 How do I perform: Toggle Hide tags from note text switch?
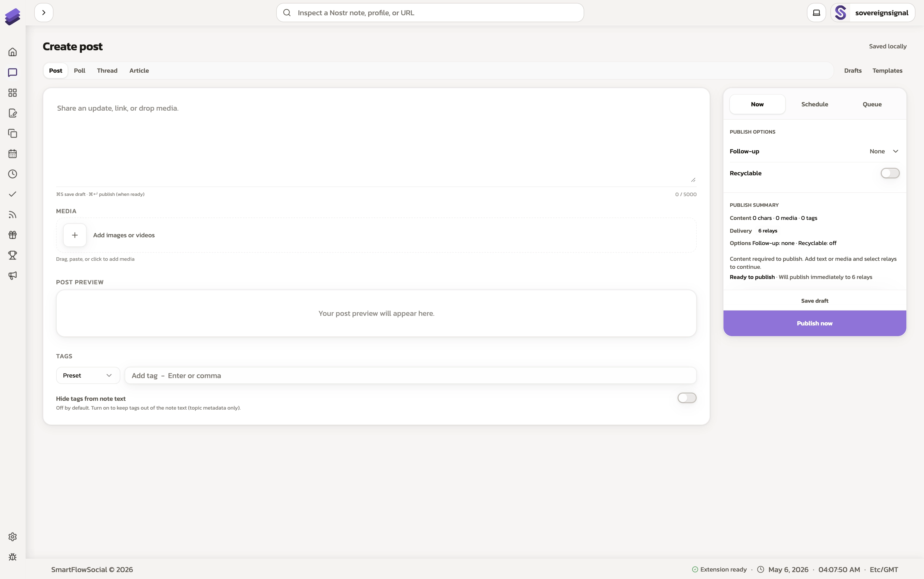687,398
